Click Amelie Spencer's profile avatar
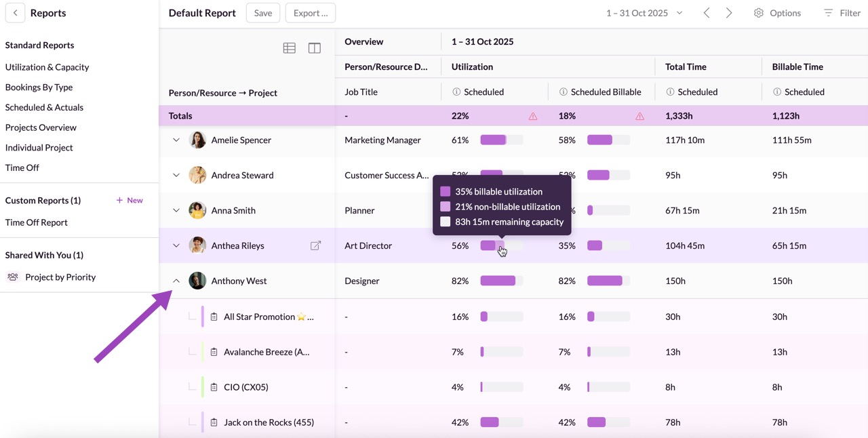The image size is (868, 438). point(197,140)
